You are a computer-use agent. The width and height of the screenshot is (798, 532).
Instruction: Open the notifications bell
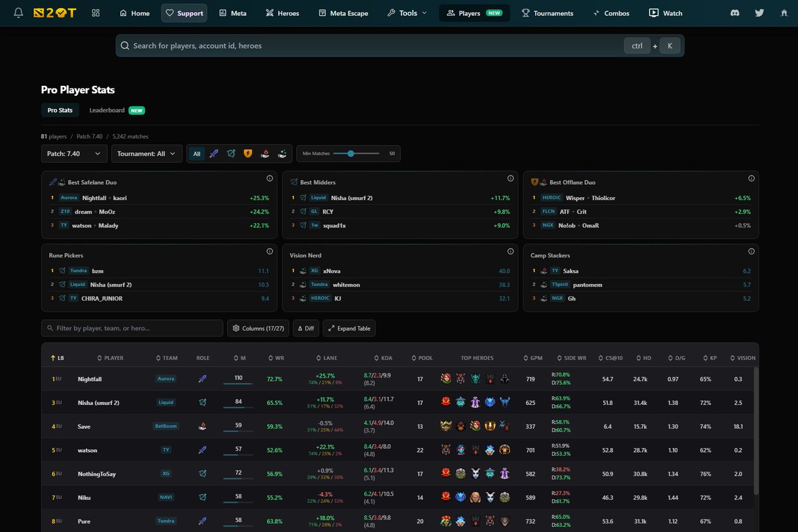click(18, 13)
